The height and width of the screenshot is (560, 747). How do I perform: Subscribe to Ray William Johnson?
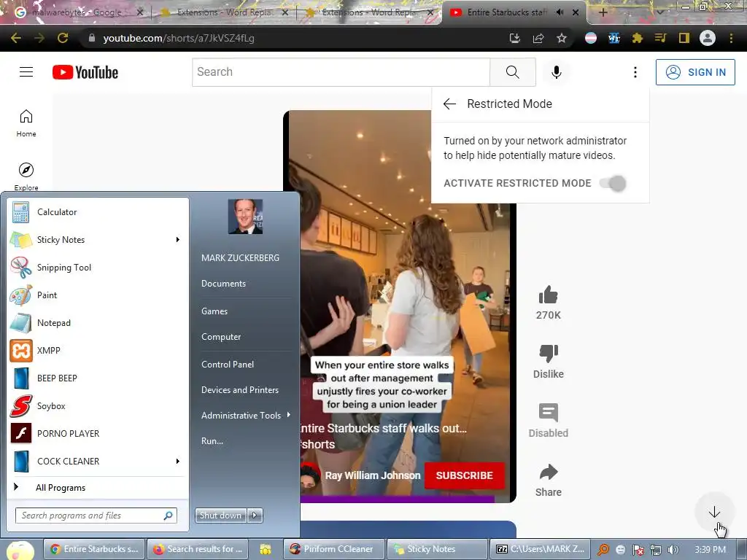pyautogui.click(x=464, y=475)
